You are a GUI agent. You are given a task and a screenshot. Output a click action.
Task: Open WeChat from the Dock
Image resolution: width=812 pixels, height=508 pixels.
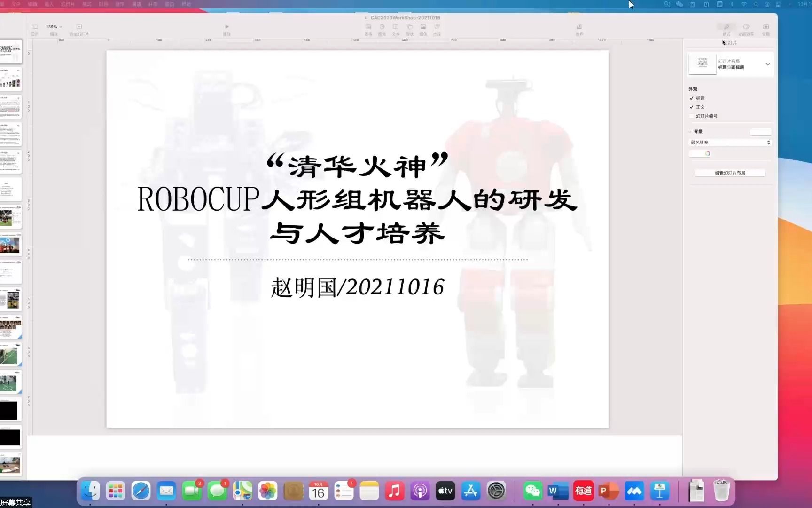(532, 492)
